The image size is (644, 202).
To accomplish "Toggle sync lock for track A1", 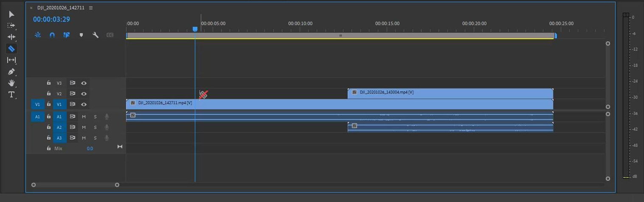I will pos(72,117).
